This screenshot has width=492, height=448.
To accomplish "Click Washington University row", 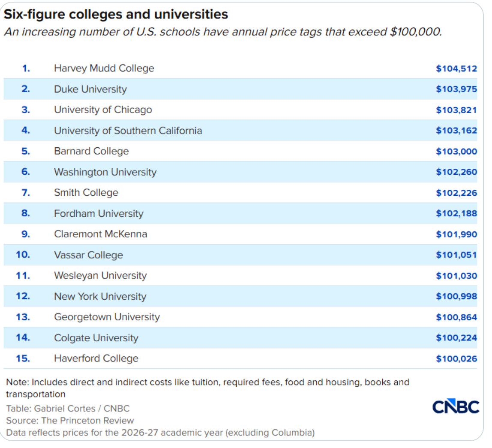I will click(x=240, y=172).
